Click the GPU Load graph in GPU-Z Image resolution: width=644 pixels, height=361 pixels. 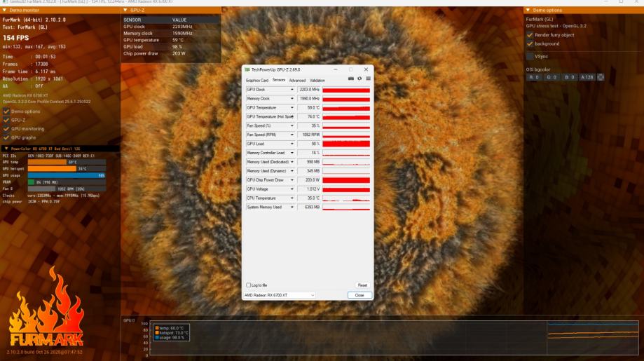tap(346, 144)
